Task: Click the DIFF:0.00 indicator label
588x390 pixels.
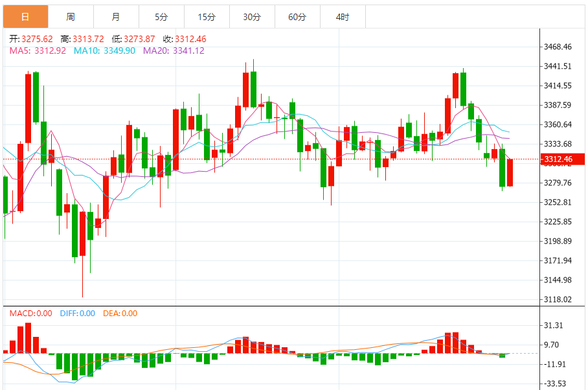Action: pyautogui.click(x=78, y=314)
